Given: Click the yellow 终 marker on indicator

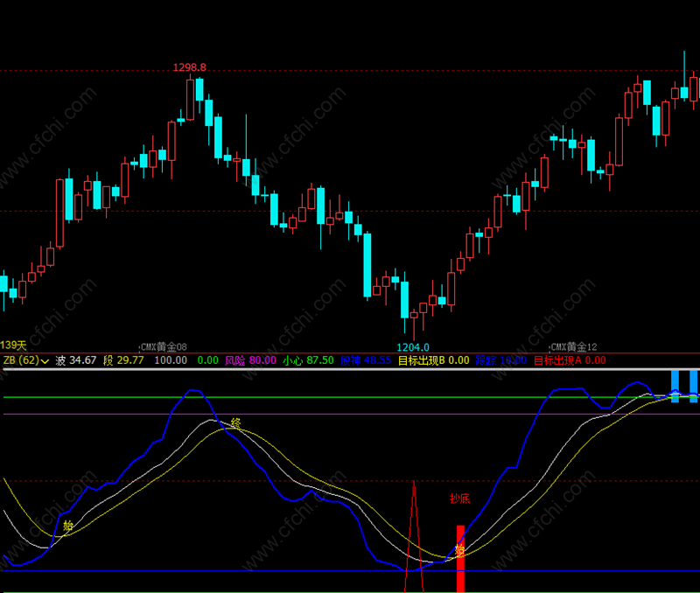Looking at the screenshot, I should coord(235,422).
